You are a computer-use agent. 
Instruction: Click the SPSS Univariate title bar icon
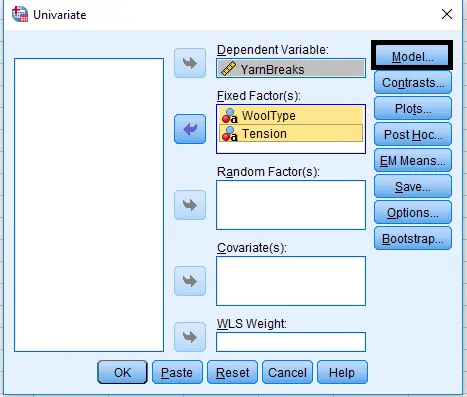20,14
